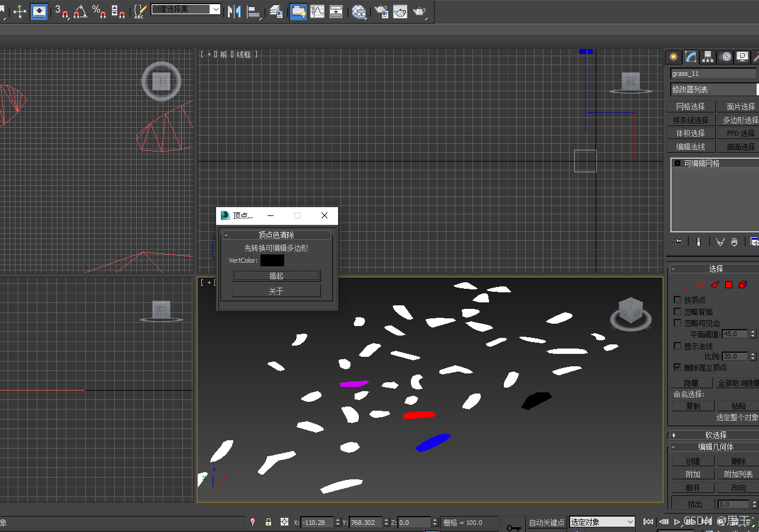
Task: Click remove modifier icon in stack
Action: (734, 241)
